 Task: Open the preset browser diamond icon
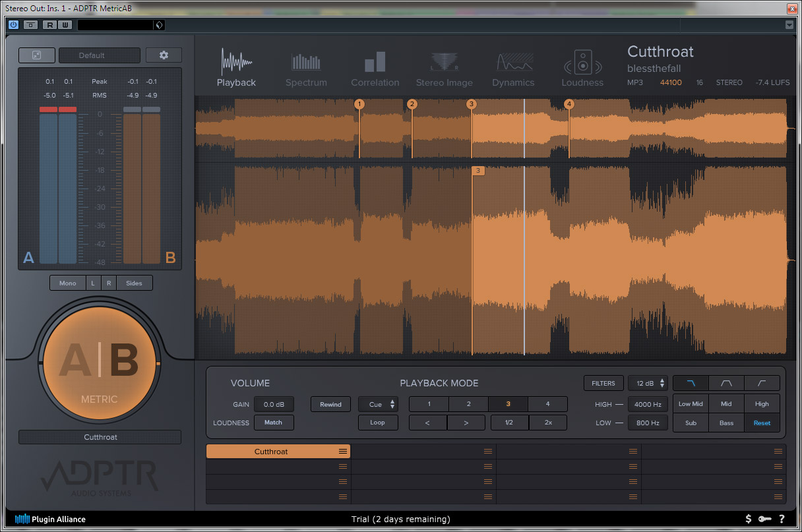click(158, 25)
